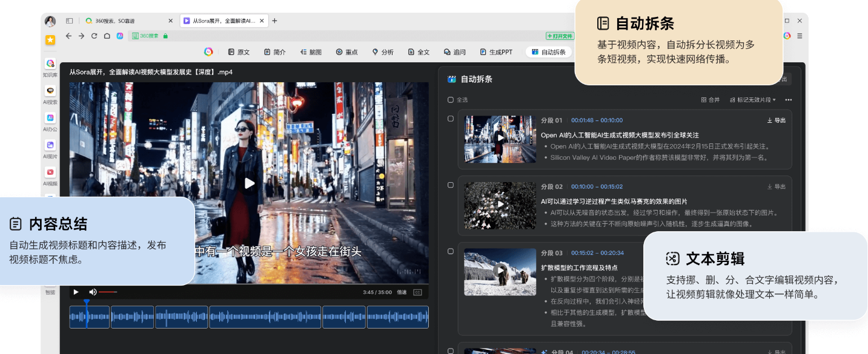The image size is (868, 354).
Task: Click the red volume slider
Action: click(108, 292)
